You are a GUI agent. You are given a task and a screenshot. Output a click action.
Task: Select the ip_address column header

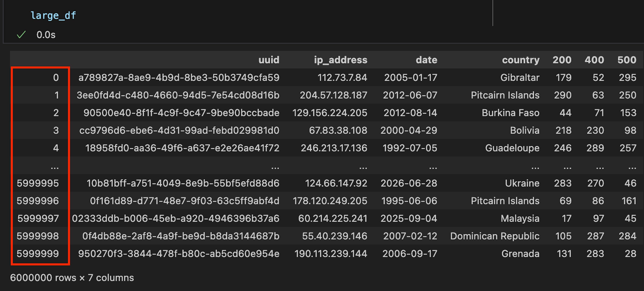pos(340,60)
